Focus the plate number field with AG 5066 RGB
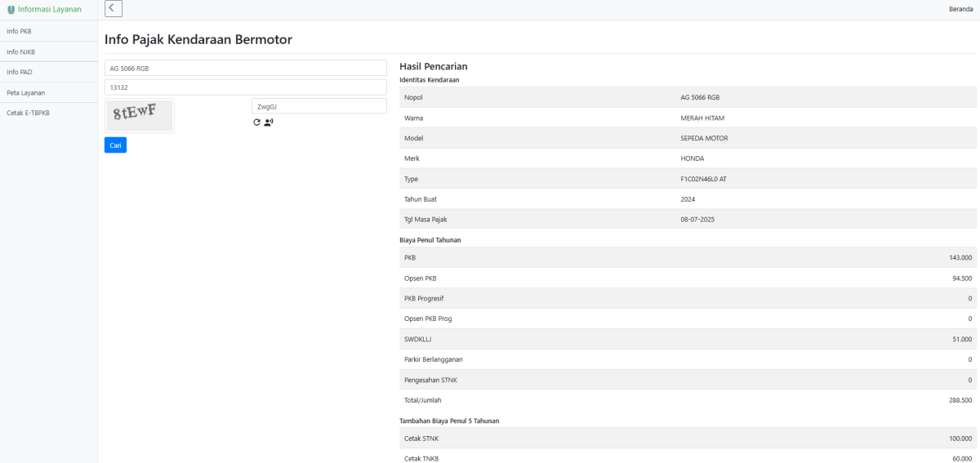This screenshot has height=463, width=980. coord(245,68)
